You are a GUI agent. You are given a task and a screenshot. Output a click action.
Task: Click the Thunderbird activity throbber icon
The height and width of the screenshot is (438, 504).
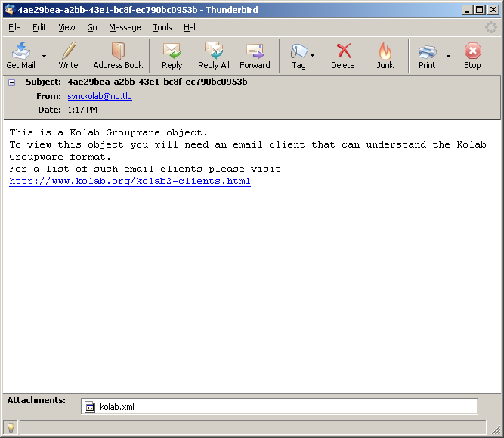click(x=491, y=28)
